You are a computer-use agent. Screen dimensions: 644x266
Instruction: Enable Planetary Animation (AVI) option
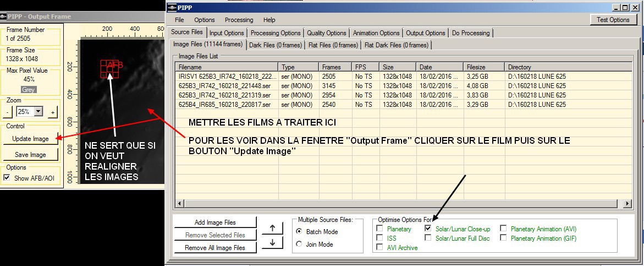tap(504, 228)
